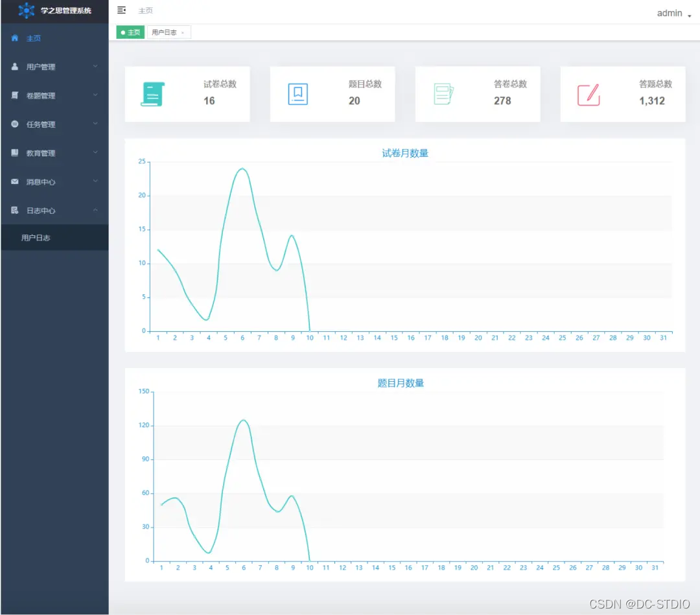Click the envelope icon beside 消息中心
This screenshot has width=700, height=615.
(15, 182)
